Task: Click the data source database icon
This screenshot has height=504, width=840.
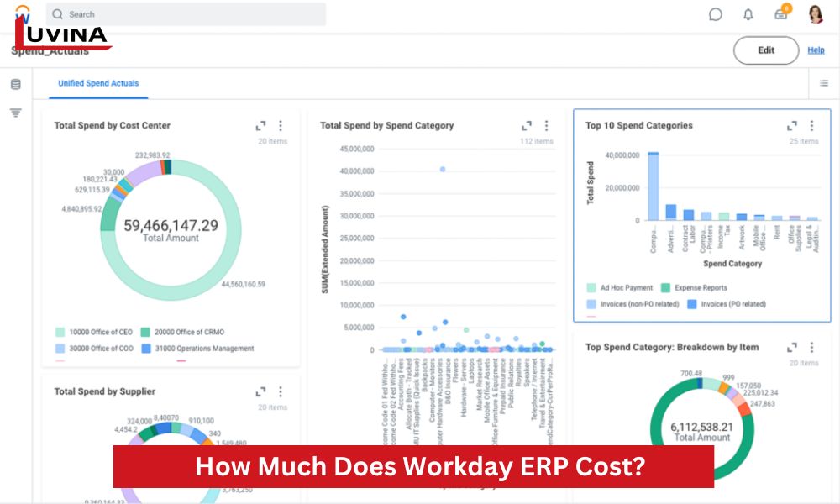Action: (16, 84)
